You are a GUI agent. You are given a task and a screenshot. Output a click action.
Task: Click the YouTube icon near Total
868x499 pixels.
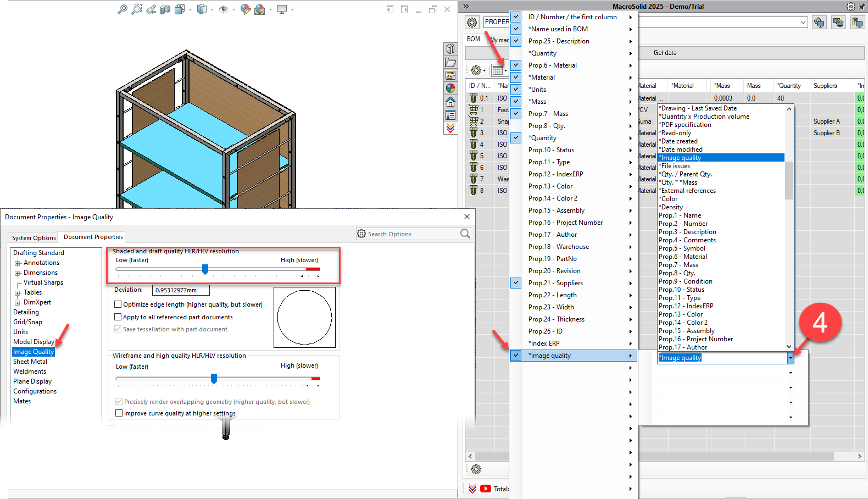[x=486, y=489]
